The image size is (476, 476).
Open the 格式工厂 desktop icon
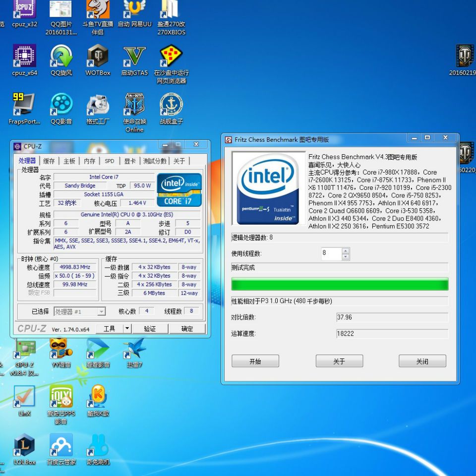(98, 105)
